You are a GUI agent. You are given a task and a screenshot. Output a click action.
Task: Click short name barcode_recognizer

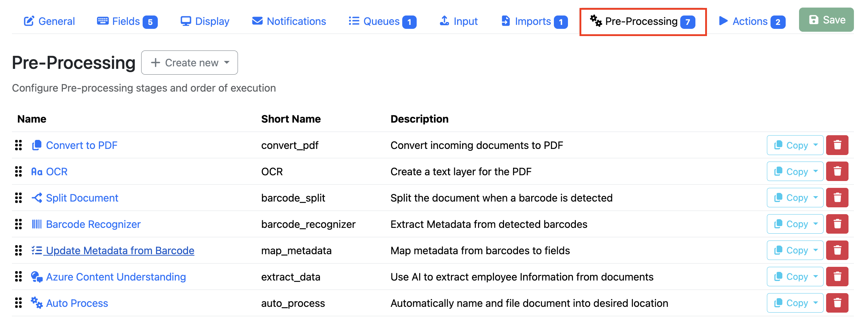(x=308, y=224)
